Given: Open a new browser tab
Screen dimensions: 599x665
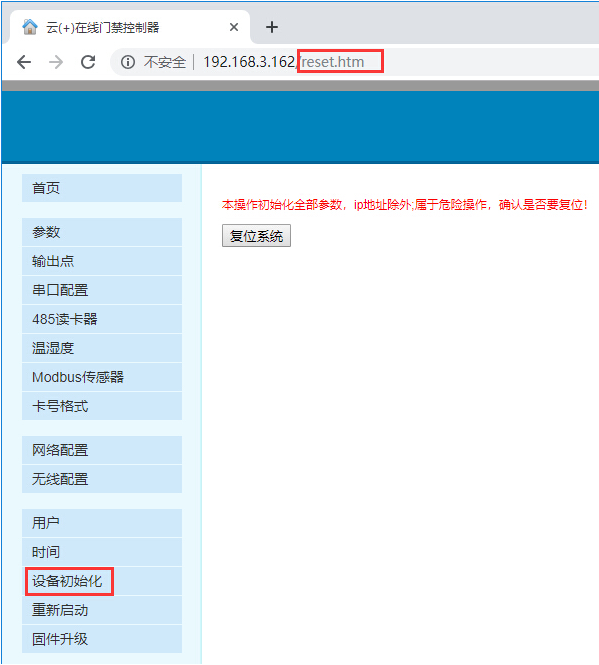Looking at the screenshot, I should pos(272,27).
